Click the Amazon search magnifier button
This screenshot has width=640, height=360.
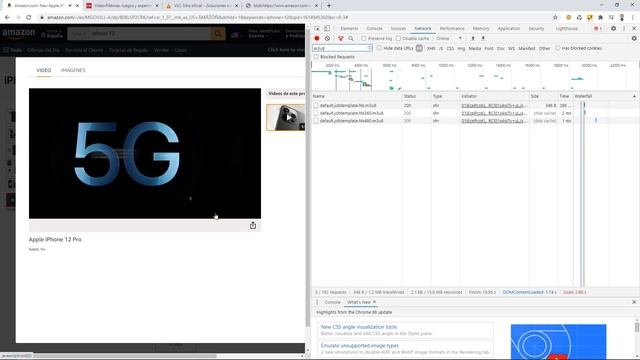click(218, 33)
